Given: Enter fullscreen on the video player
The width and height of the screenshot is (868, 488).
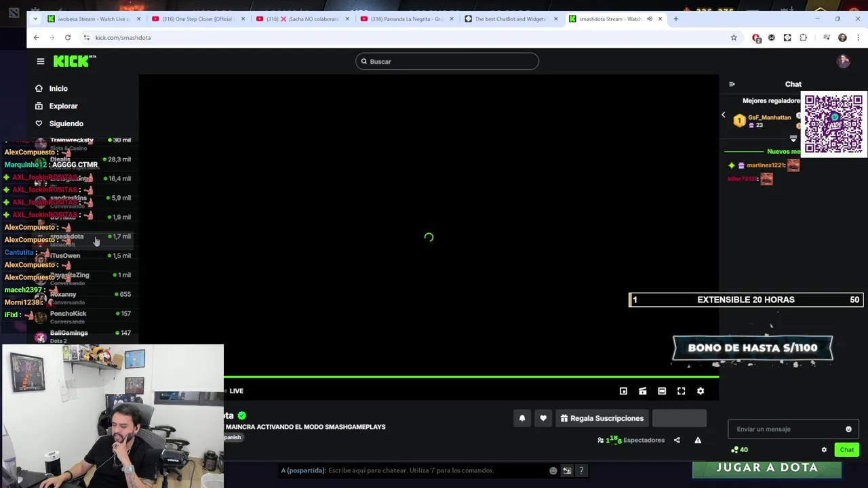Looking at the screenshot, I should coord(681,391).
